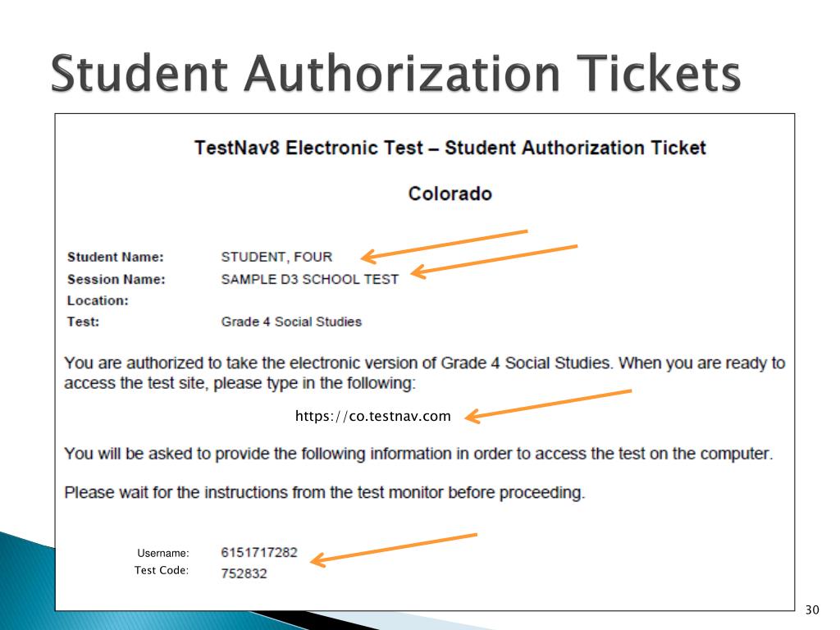The height and width of the screenshot is (630, 840).
Task: Click the orange arrow pointing at the username
Action: 393,550
